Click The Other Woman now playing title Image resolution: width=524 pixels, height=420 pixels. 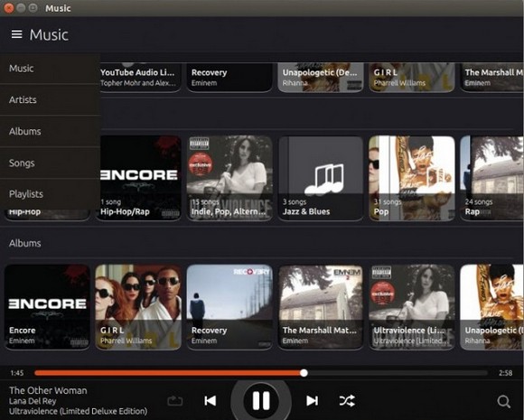point(48,390)
